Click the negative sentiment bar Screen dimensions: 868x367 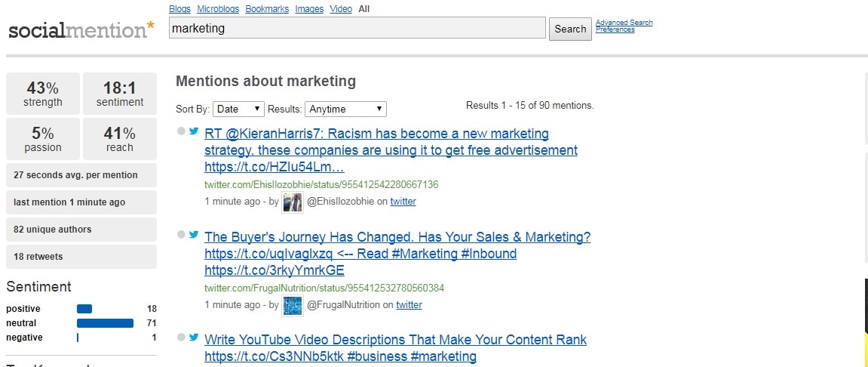point(78,338)
